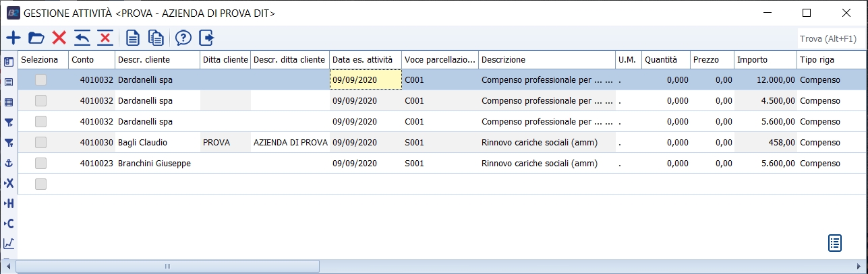The image size is (868, 274).
Task: Tick Seleziona checkbox for Branchini Giuseppe row
Action: tap(41, 164)
